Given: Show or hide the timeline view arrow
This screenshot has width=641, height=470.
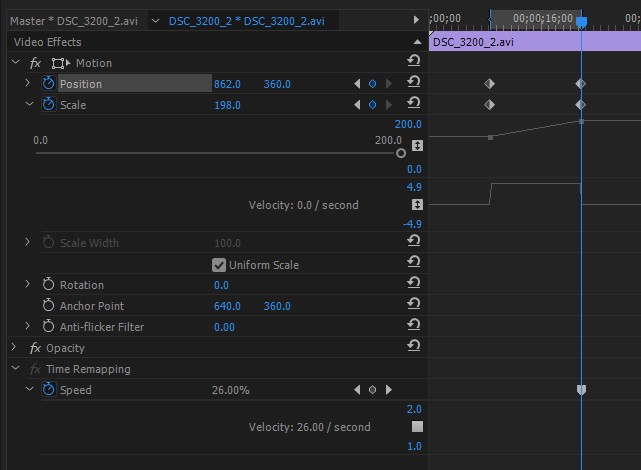Looking at the screenshot, I should [x=416, y=20].
